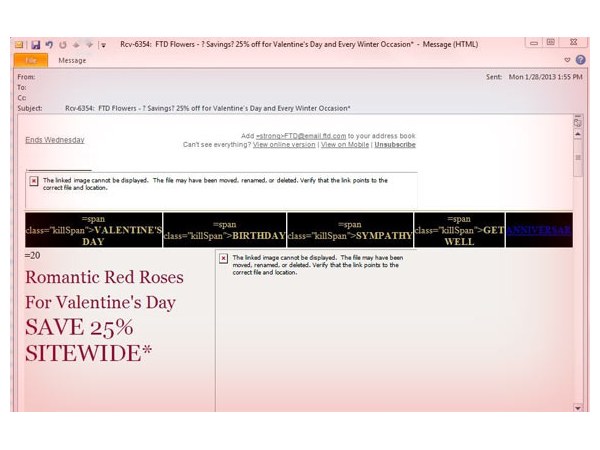Click the SAVE 25% SITEWIDE* text
600x450 pixels.
89,340
